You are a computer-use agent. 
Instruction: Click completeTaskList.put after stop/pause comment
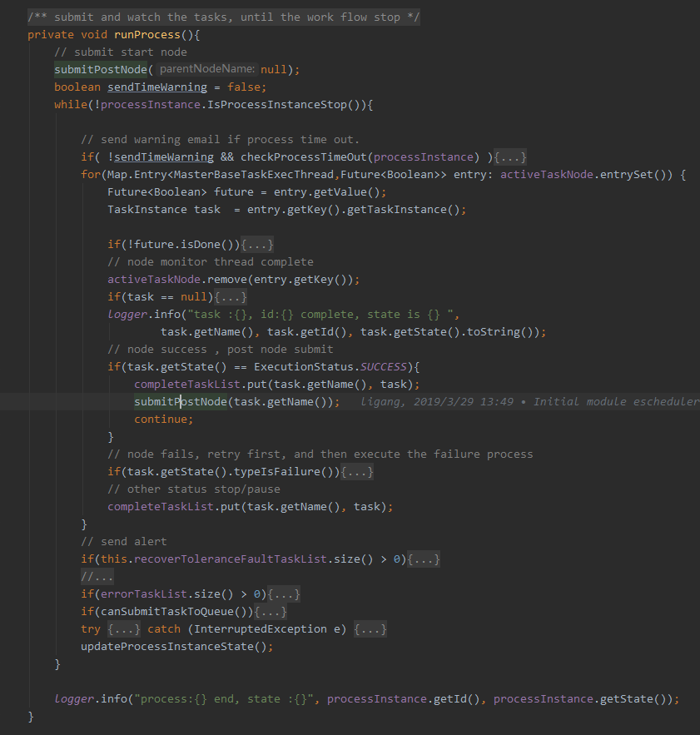174,507
